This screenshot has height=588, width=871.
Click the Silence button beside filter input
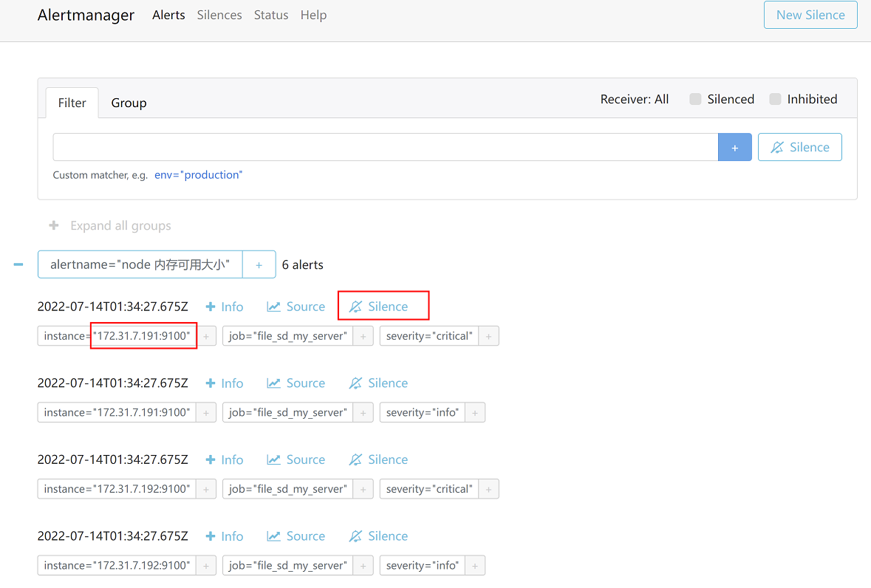799,147
